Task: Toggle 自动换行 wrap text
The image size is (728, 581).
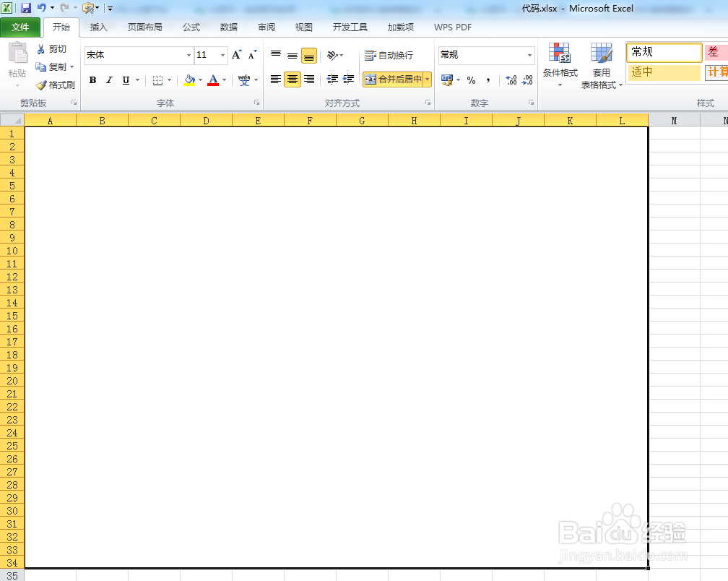Action: tap(389, 55)
